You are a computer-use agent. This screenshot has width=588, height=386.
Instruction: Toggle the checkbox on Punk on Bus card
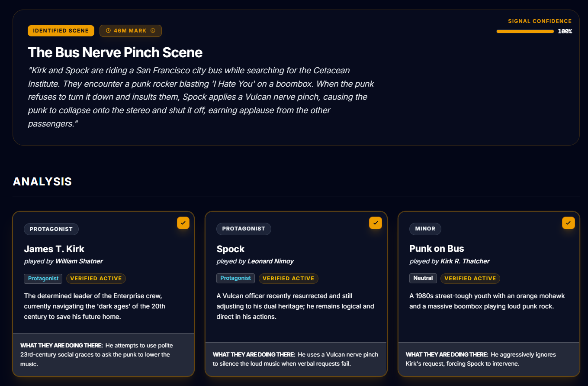click(x=568, y=223)
